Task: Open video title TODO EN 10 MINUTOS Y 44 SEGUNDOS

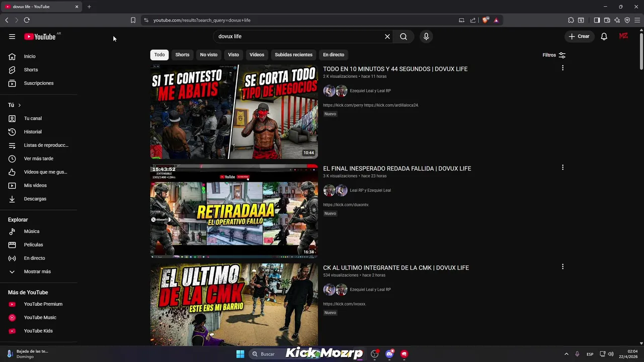Action: click(395, 69)
